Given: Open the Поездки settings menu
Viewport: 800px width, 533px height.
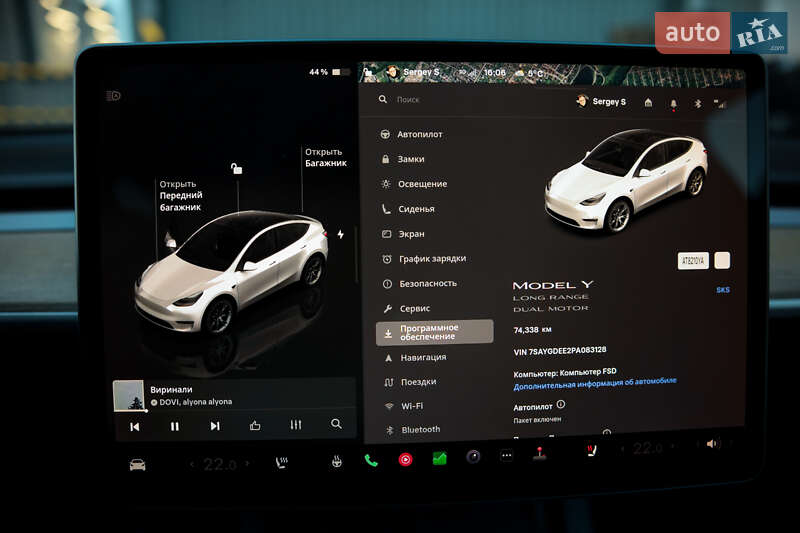Looking at the screenshot, I should [410, 382].
